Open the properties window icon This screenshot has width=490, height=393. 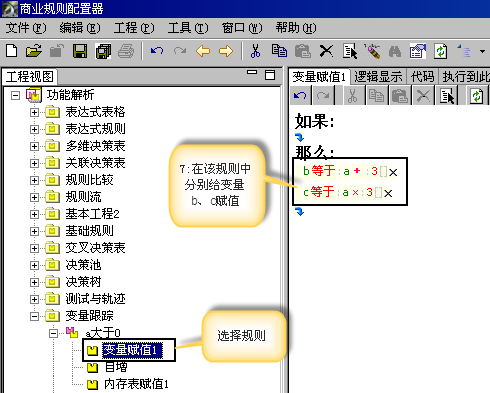[x=418, y=51]
